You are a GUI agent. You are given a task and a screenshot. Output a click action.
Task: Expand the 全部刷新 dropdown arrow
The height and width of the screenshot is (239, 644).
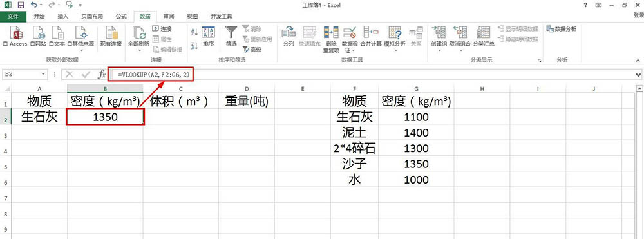[x=139, y=50]
